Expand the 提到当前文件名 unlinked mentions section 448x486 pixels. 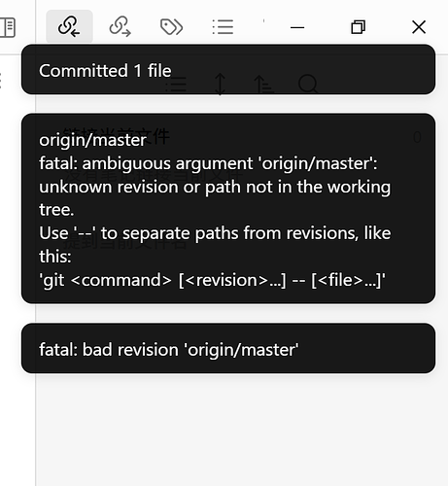pos(124,242)
